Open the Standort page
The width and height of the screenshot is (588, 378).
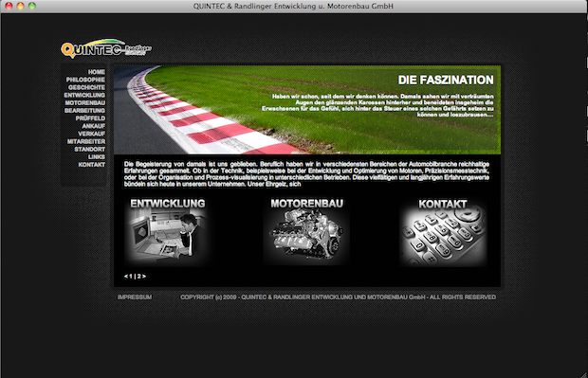[90, 149]
